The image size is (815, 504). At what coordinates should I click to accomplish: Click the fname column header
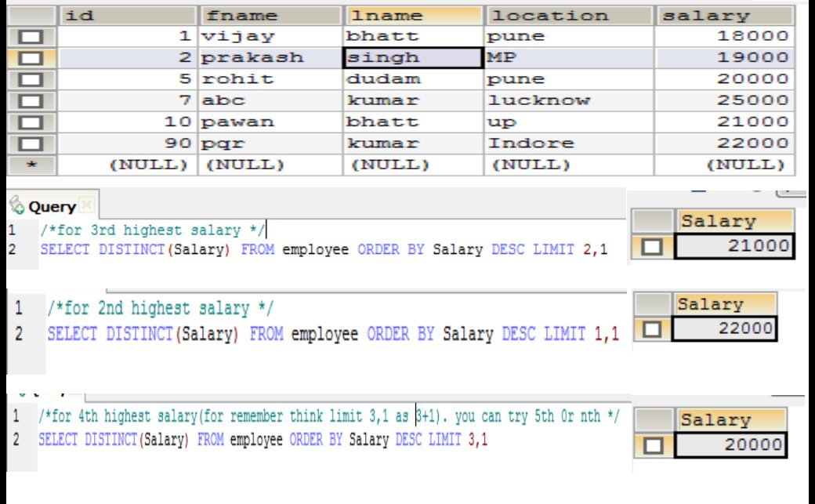pyautogui.click(x=270, y=16)
